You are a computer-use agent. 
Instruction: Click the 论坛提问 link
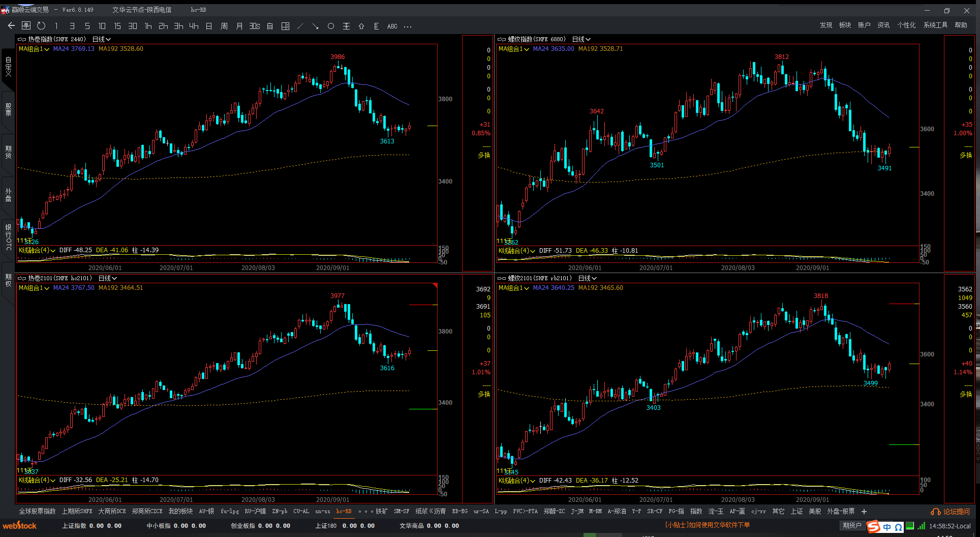951,512
